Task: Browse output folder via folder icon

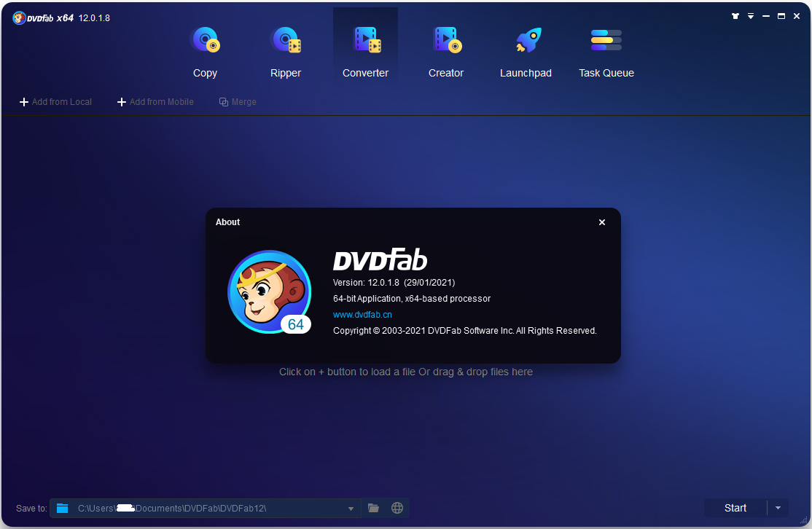Action: (373, 508)
